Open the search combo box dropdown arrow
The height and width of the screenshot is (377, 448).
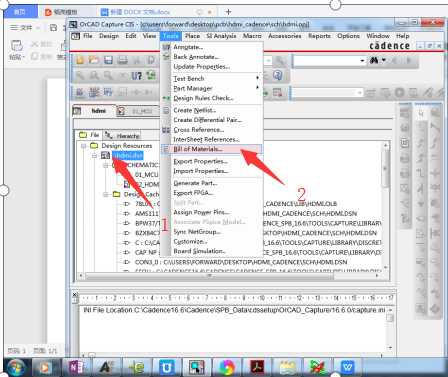[x=362, y=61]
